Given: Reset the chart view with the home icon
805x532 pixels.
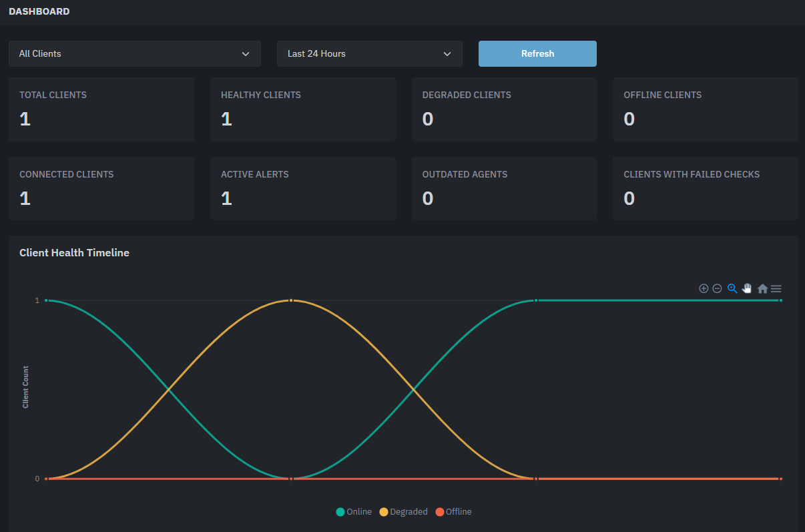Looking at the screenshot, I should point(762,288).
